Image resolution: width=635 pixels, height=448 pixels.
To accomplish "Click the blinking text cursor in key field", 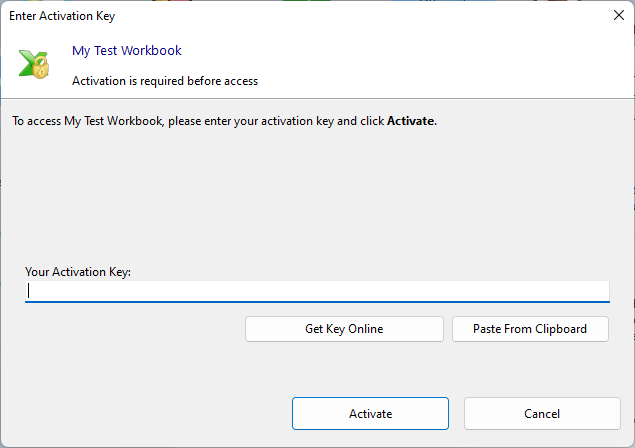I will (x=30, y=291).
